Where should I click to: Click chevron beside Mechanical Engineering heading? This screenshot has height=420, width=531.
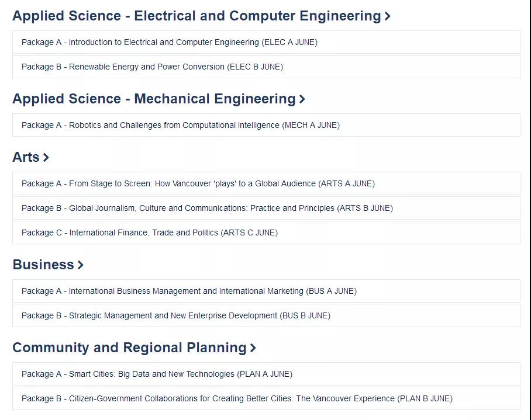click(302, 99)
